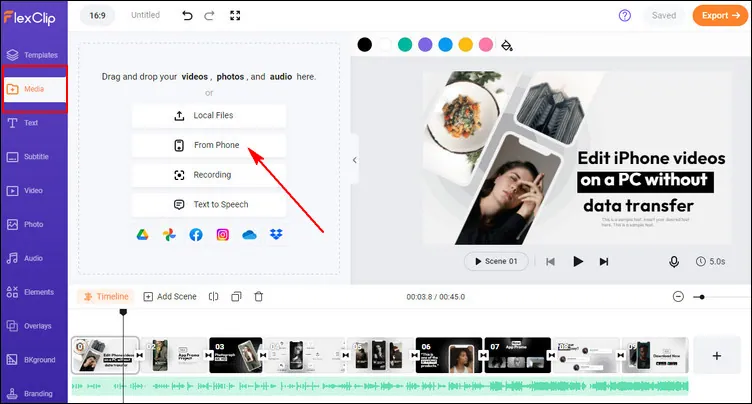This screenshot has width=752, height=404.
Task: Import media from Dropbox
Action: (276, 235)
